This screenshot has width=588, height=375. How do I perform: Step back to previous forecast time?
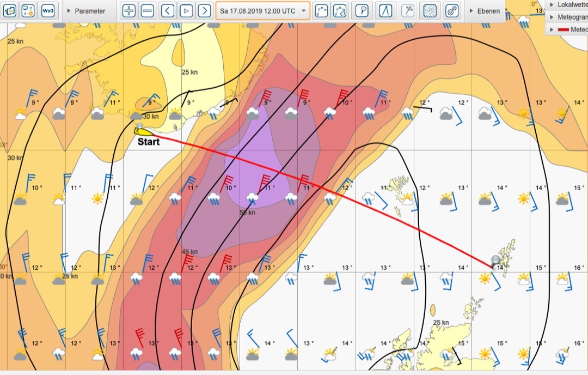tap(168, 10)
